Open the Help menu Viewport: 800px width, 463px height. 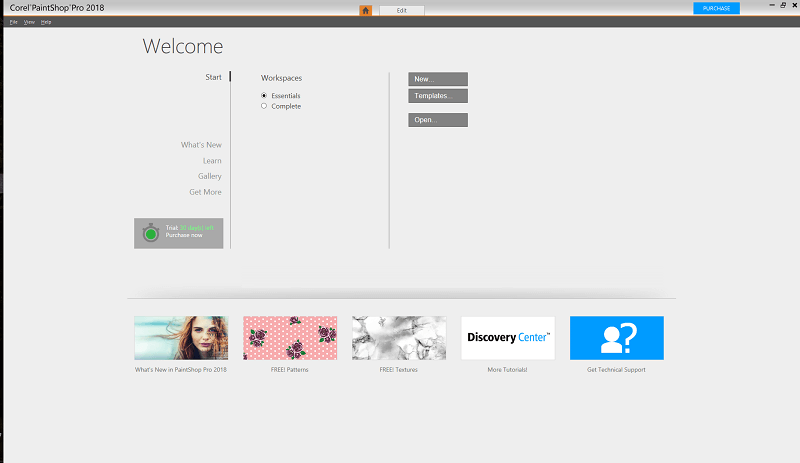pyautogui.click(x=46, y=22)
